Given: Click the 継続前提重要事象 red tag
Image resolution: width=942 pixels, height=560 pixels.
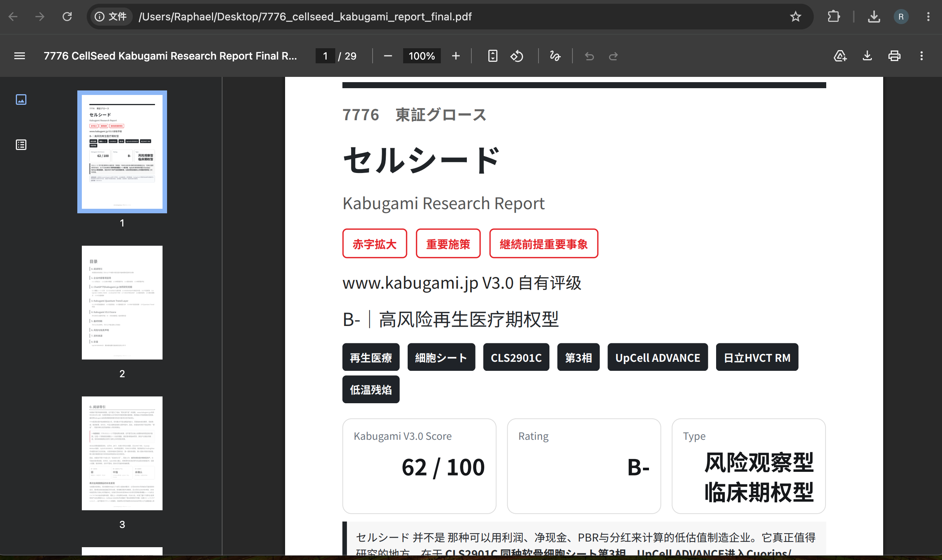Looking at the screenshot, I should click(544, 244).
